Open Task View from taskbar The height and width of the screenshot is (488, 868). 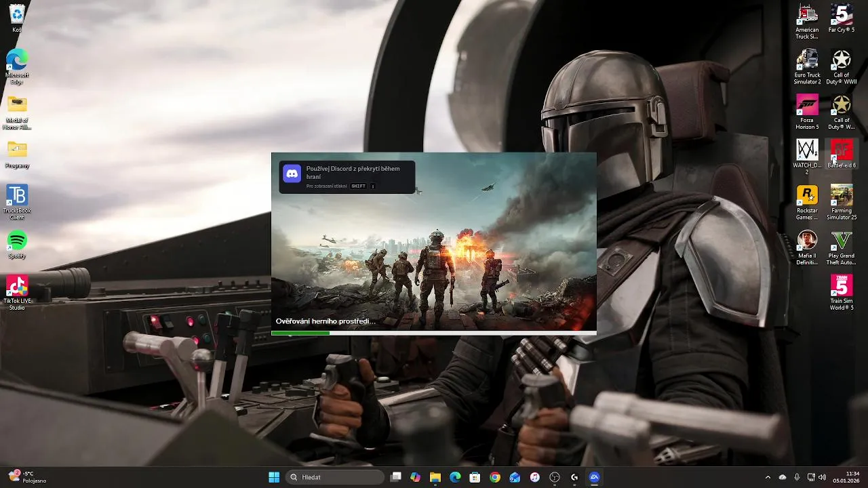coord(396,477)
